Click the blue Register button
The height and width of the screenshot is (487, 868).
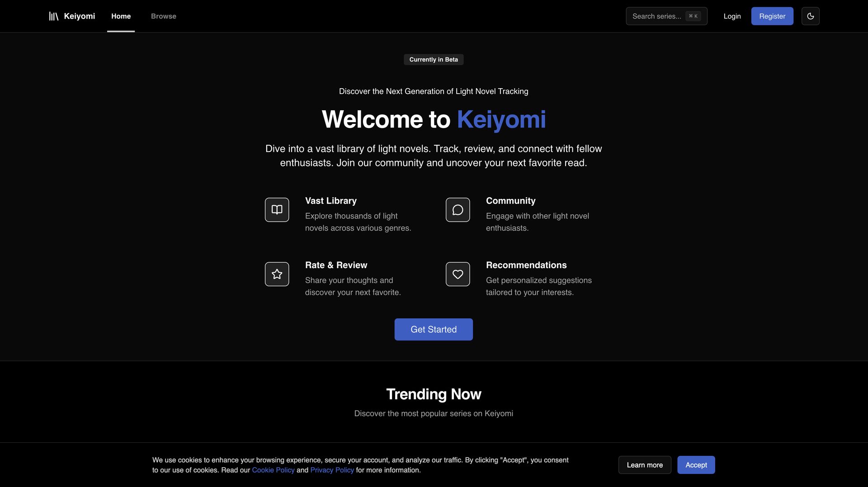(x=772, y=16)
